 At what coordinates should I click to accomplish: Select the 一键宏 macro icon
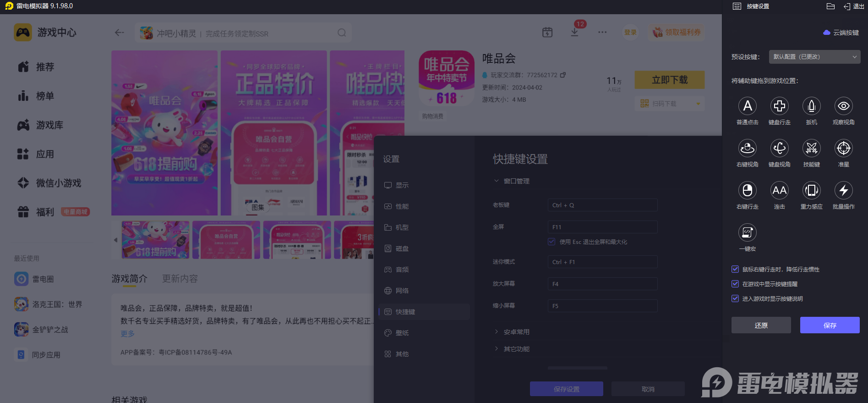pyautogui.click(x=748, y=233)
